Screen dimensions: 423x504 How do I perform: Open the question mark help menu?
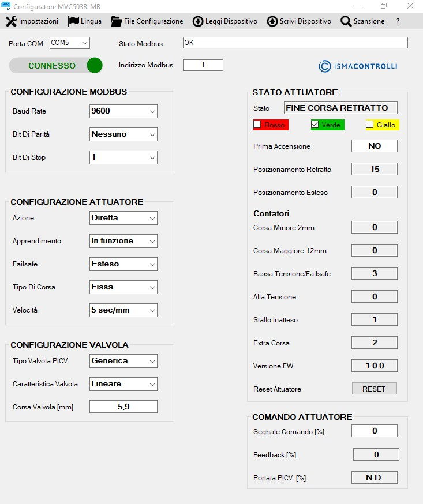(x=398, y=21)
